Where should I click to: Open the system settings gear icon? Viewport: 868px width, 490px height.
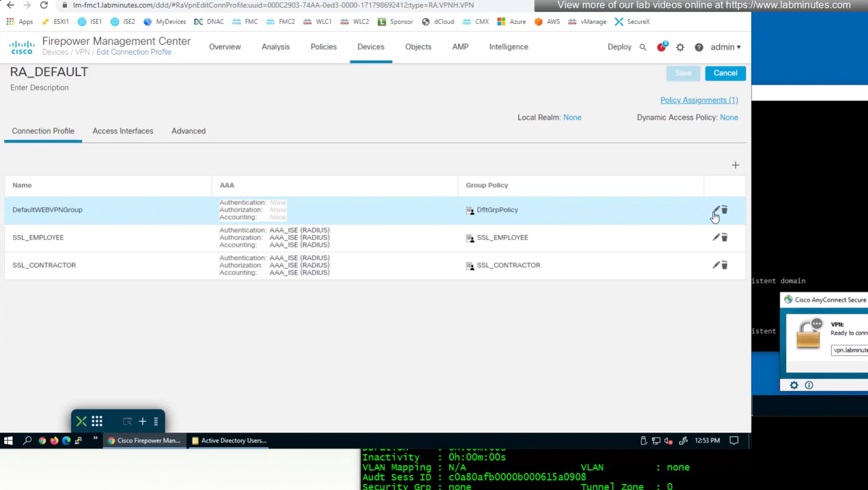coord(680,47)
